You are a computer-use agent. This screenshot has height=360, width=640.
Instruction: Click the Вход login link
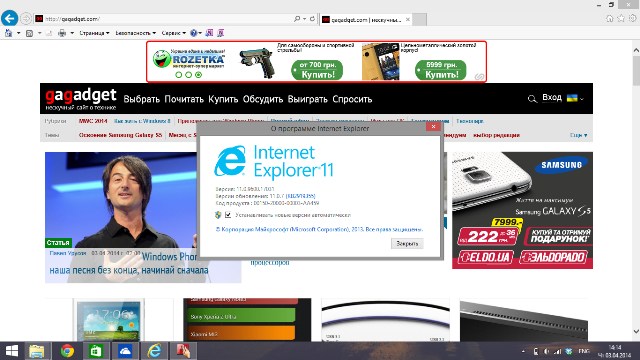552,98
